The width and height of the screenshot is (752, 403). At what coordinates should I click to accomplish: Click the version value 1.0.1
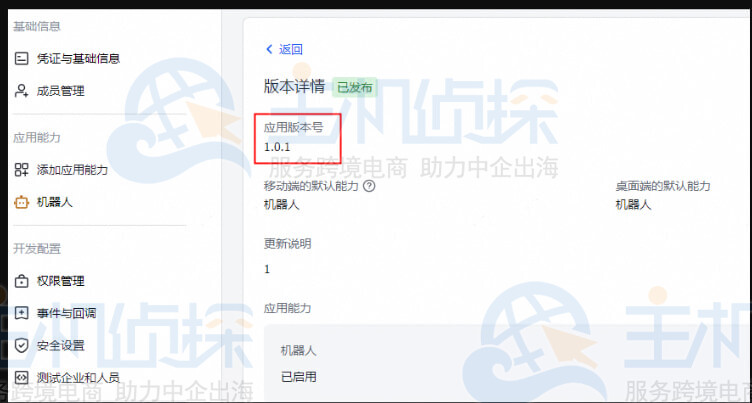click(277, 147)
